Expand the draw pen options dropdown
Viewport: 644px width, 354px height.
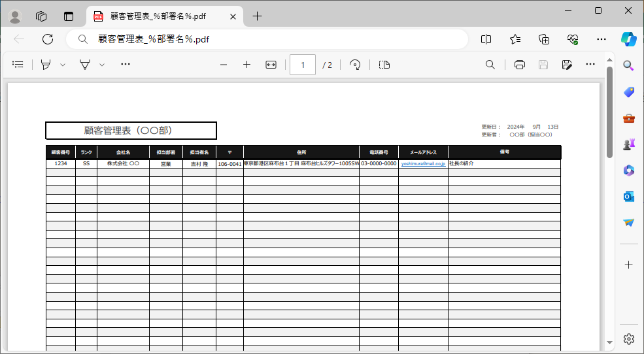click(102, 65)
